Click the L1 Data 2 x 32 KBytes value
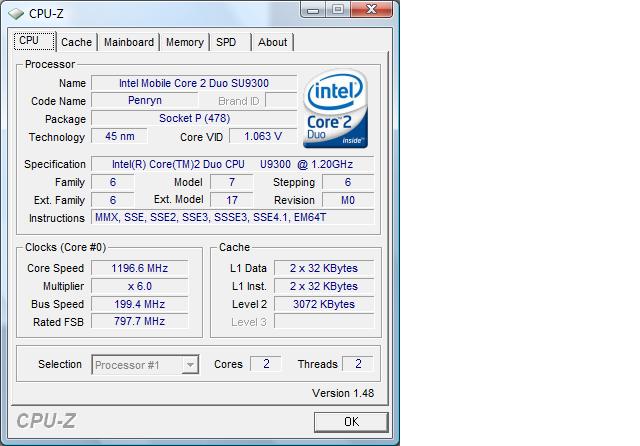Viewport: 640px width, 446px height. click(x=324, y=268)
